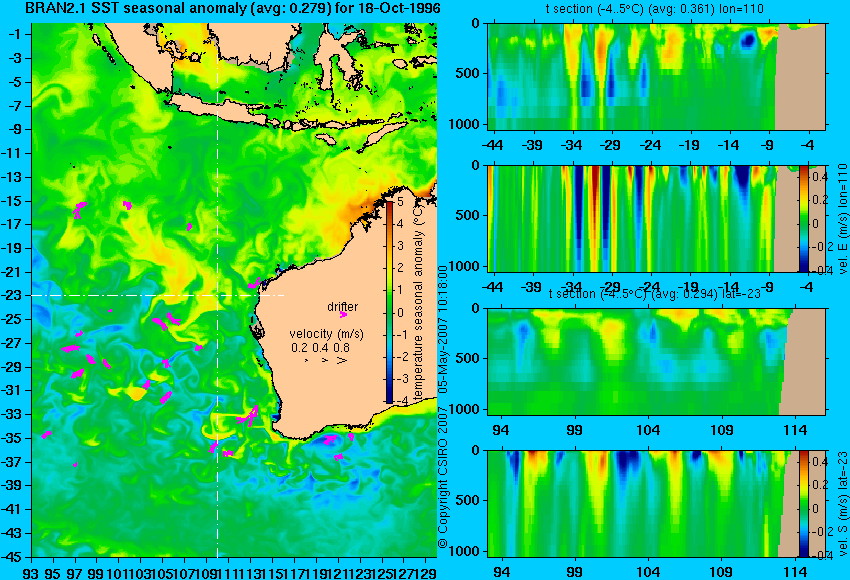Click the 0.2 velocity legend arrow

click(x=306, y=360)
